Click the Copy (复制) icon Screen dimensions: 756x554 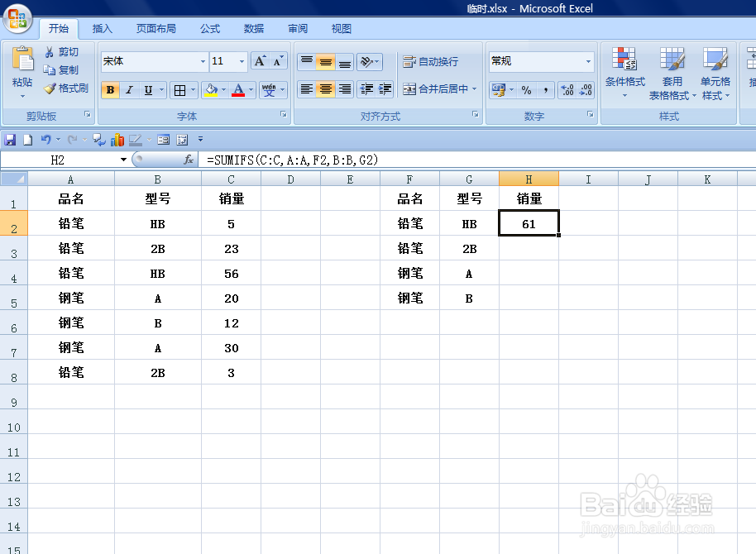tap(62, 70)
